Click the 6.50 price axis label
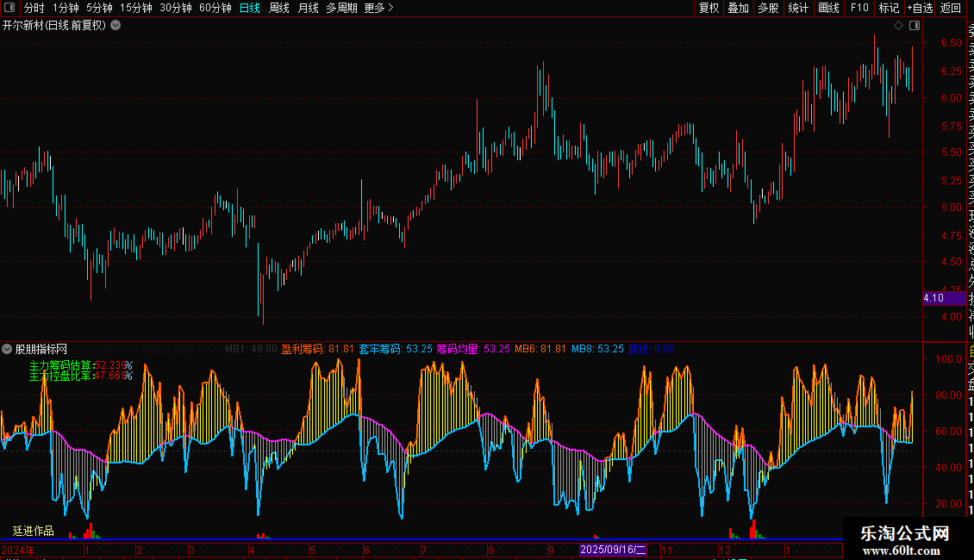Image resolution: width=974 pixels, height=560 pixels. point(951,43)
